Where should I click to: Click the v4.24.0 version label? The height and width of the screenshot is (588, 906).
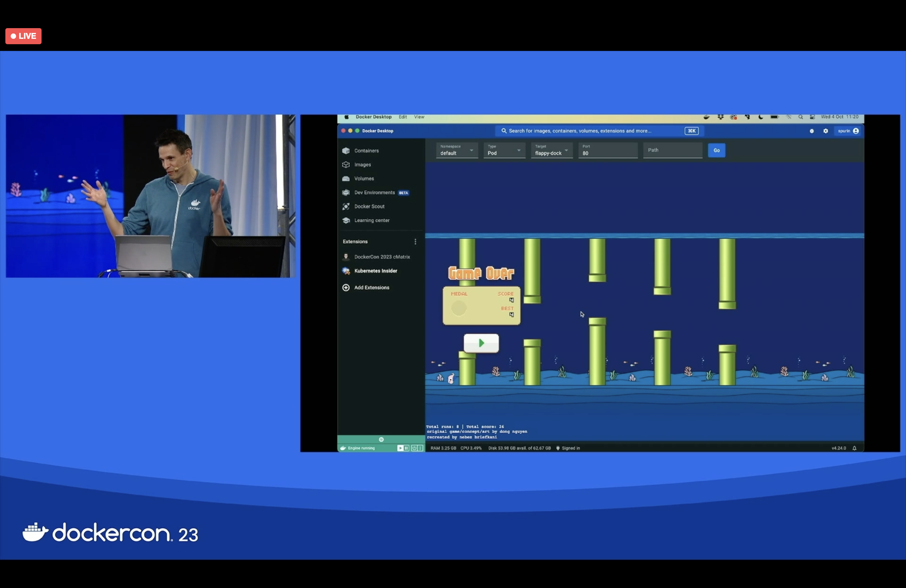point(839,448)
